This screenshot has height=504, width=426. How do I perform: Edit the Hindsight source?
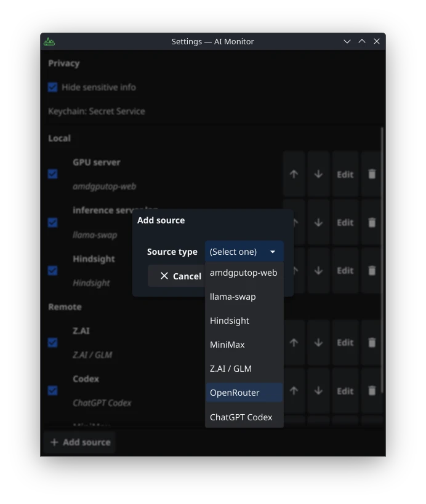pyautogui.click(x=345, y=271)
